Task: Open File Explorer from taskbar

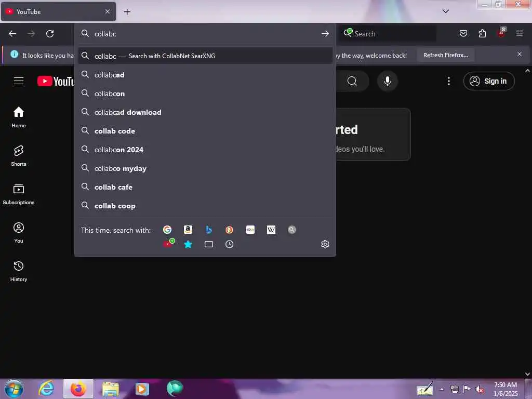Action: pos(111,389)
